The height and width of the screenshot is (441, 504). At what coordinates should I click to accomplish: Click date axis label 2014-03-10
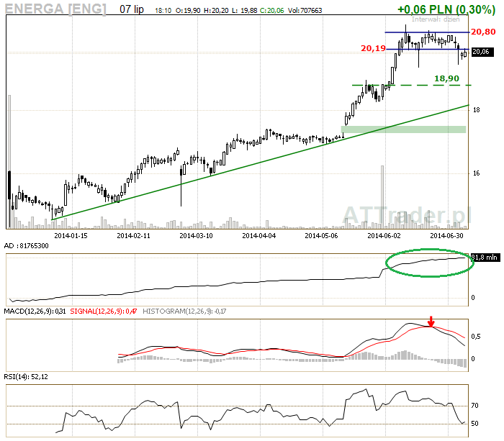tap(196, 236)
